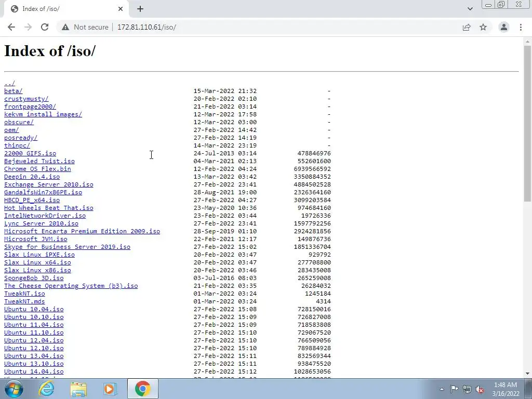Click file size 6939566592 value
532x399 pixels.
pos(312,169)
